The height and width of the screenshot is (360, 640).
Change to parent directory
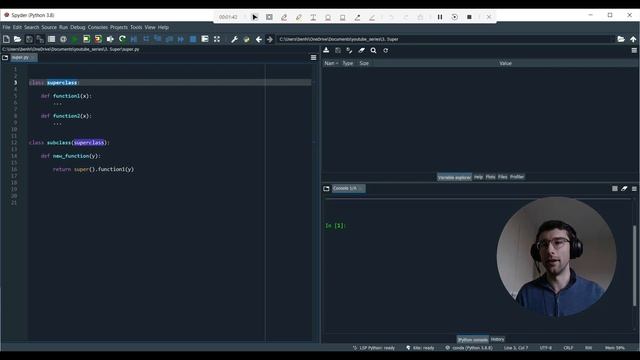tap(633, 39)
